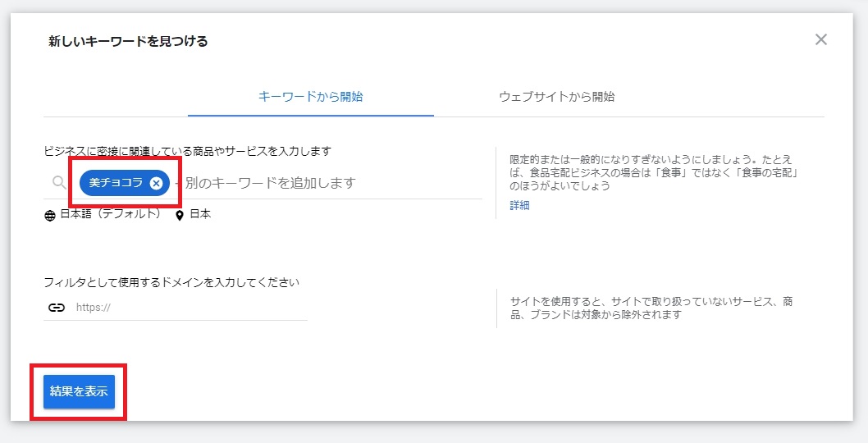
Task: Click the https:// domain filter field
Action: [189, 308]
